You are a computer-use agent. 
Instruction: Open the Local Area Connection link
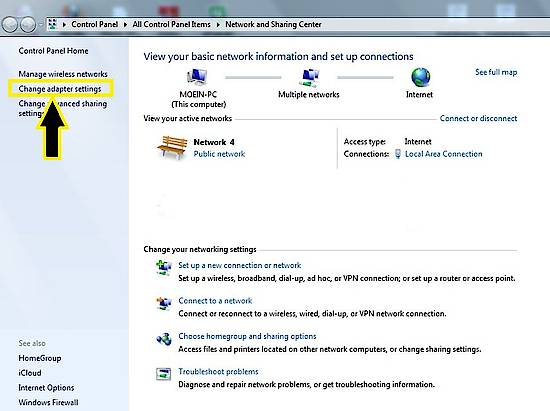(443, 154)
